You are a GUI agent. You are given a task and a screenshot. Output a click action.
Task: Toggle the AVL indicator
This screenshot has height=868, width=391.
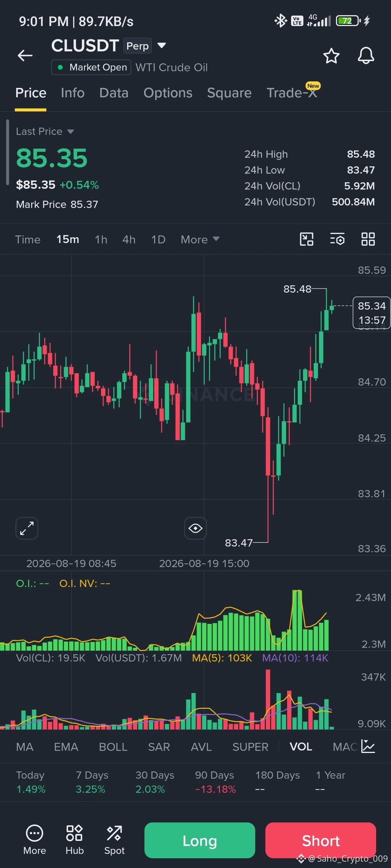(x=201, y=747)
